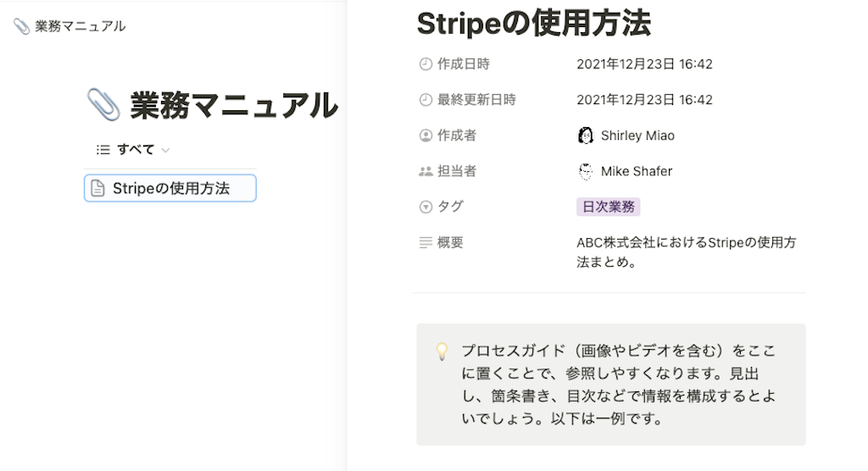Click Mike Shafer's avatar

point(585,172)
